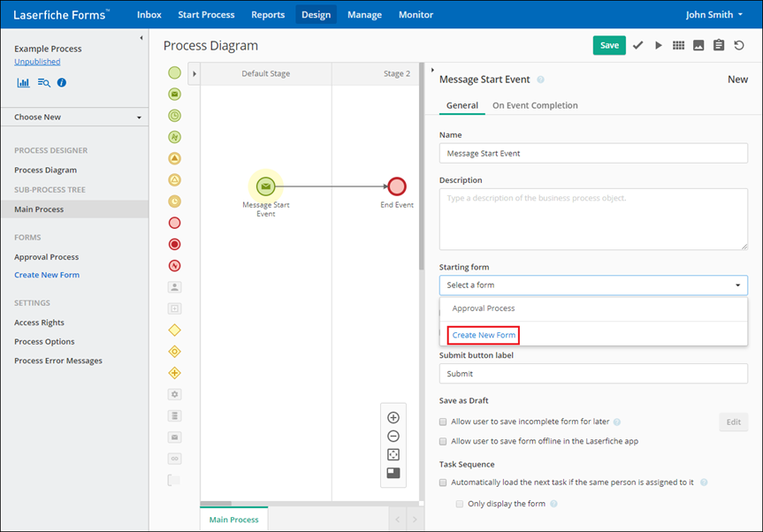Fit the diagram to screen icon

(393, 455)
